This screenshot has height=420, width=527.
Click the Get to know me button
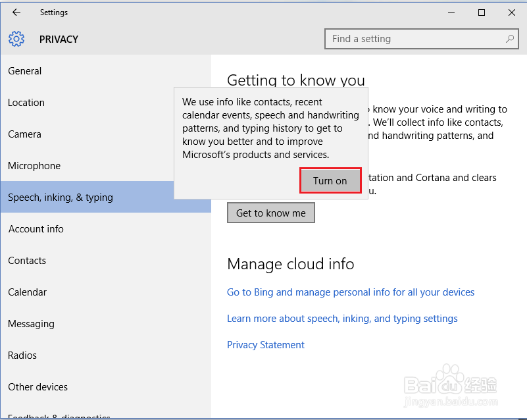pos(271,213)
